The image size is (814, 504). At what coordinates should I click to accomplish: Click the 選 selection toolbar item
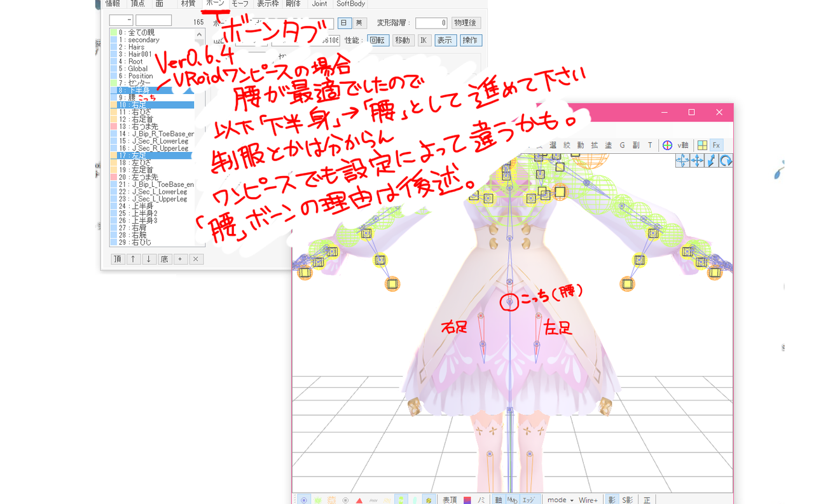(x=553, y=145)
